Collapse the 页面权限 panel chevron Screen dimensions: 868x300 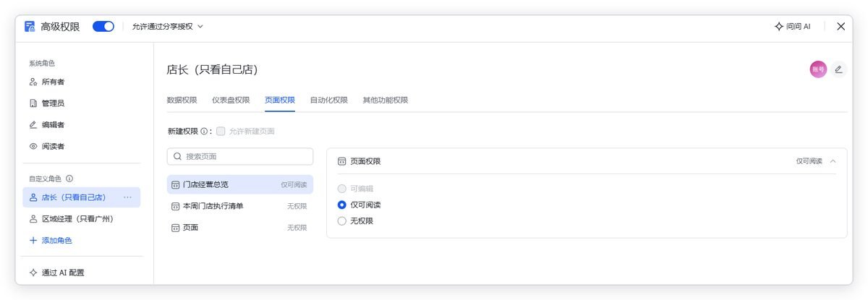coord(833,161)
